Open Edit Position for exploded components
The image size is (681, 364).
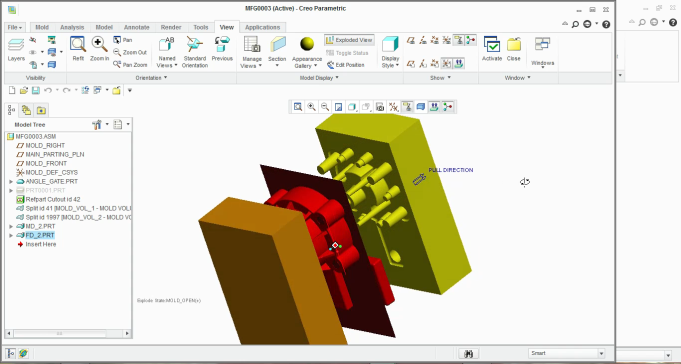pyautogui.click(x=346, y=65)
